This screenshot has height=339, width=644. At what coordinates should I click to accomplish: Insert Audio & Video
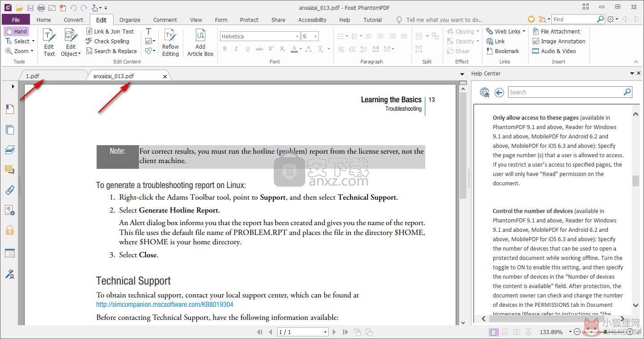[x=554, y=51]
